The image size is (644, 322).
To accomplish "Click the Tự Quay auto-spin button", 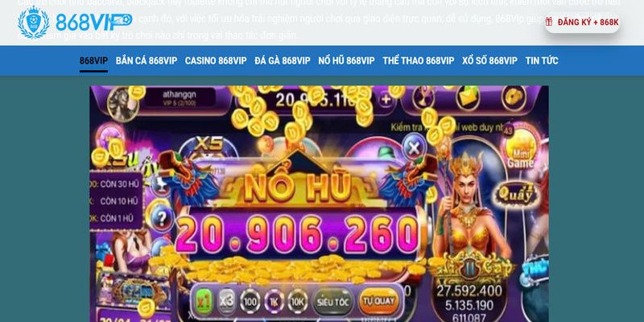I will tap(379, 302).
